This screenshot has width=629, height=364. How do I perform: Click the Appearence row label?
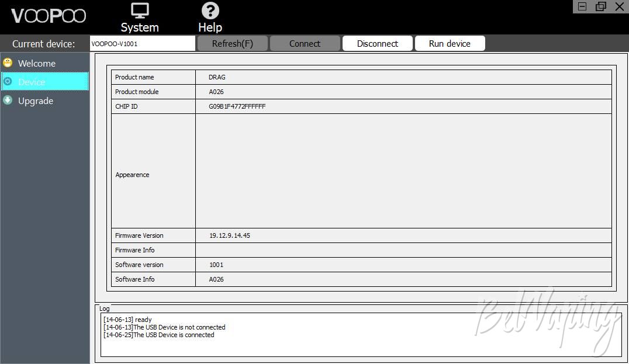coord(132,175)
